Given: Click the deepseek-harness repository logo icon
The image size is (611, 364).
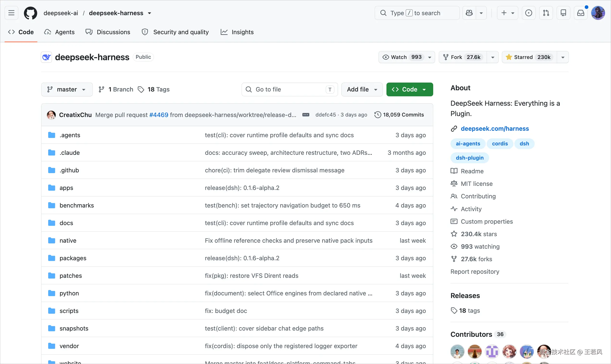Looking at the screenshot, I should [46, 57].
